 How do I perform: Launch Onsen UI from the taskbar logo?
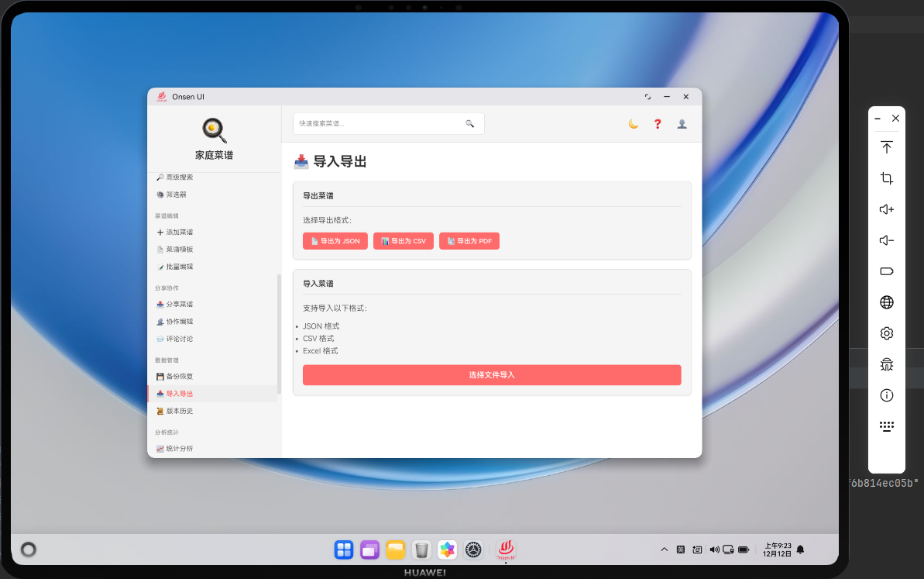click(506, 550)
